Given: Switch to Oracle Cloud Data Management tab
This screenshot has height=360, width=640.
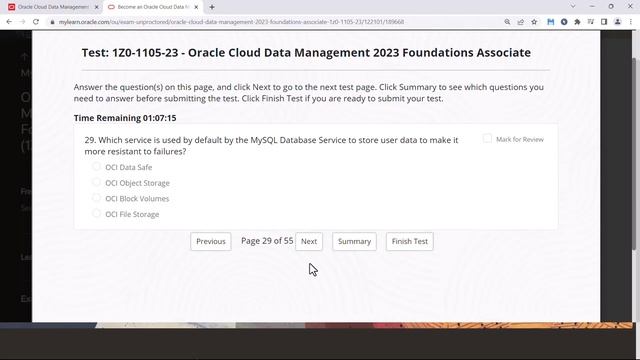Looking at the screenshot, I should pyautogui.click(x=53, y=7).
